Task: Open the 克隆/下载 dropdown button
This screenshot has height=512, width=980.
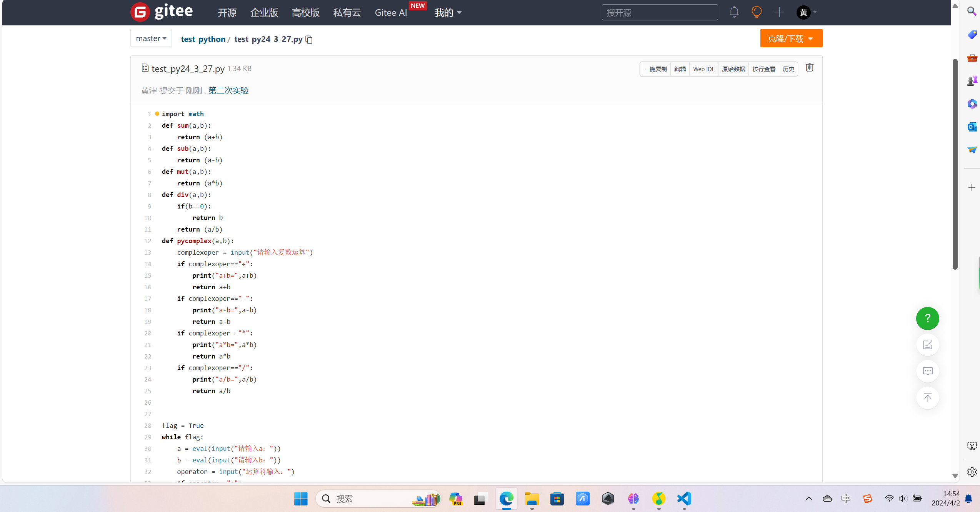Action: click(791, 38)
